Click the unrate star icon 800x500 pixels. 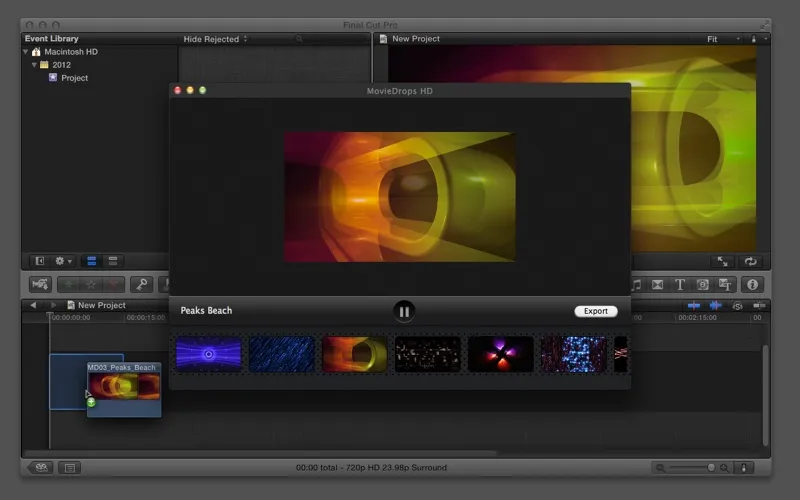click(91, 284)
